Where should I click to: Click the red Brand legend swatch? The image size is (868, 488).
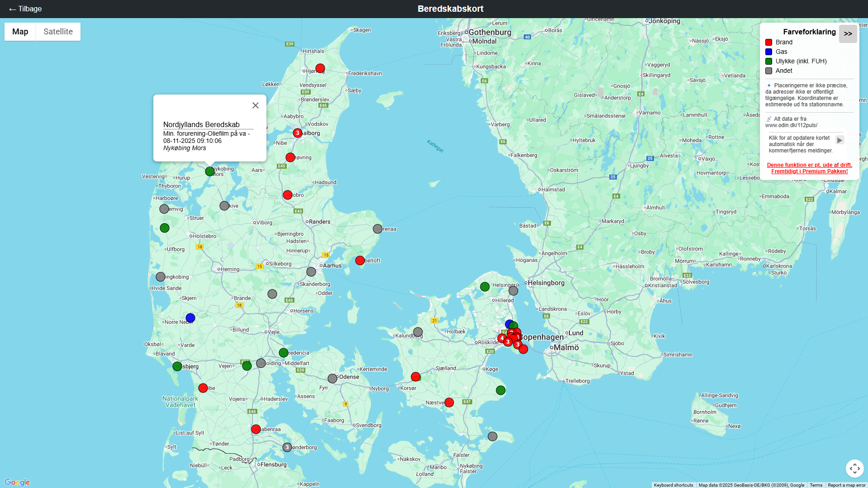point(768,42)
